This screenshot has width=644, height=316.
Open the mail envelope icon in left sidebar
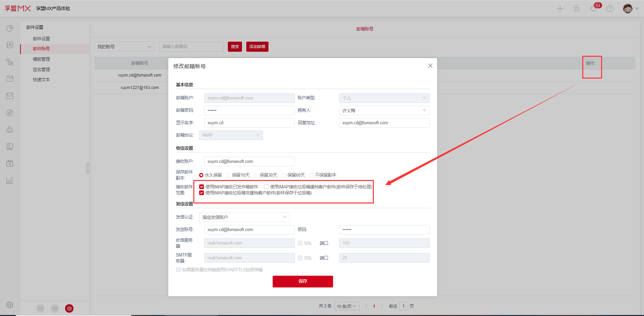click(x=10, y=79)
